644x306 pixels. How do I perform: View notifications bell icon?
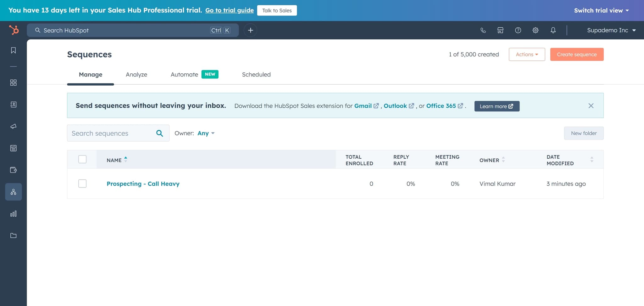click(553, 30)
